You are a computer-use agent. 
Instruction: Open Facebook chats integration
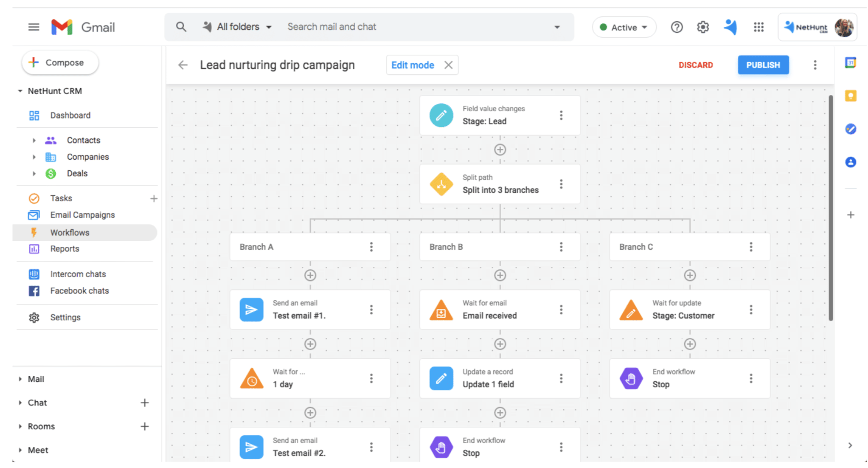coord(33,291)
